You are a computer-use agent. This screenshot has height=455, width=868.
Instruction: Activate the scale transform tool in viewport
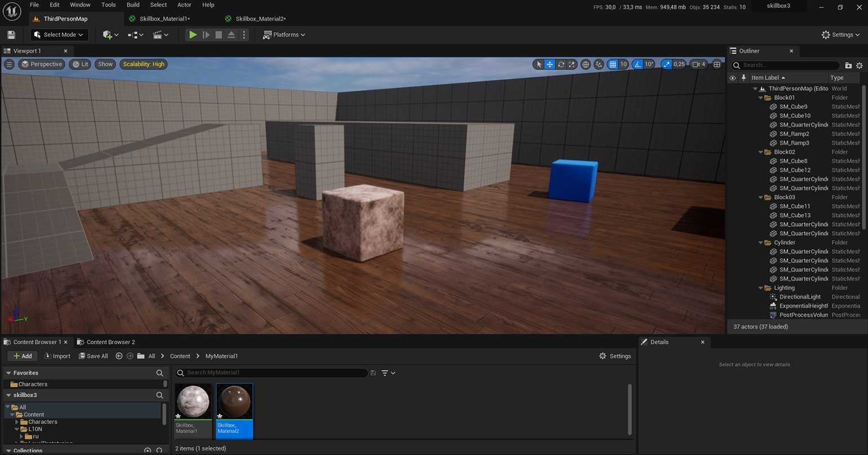(x=572, y=64)
